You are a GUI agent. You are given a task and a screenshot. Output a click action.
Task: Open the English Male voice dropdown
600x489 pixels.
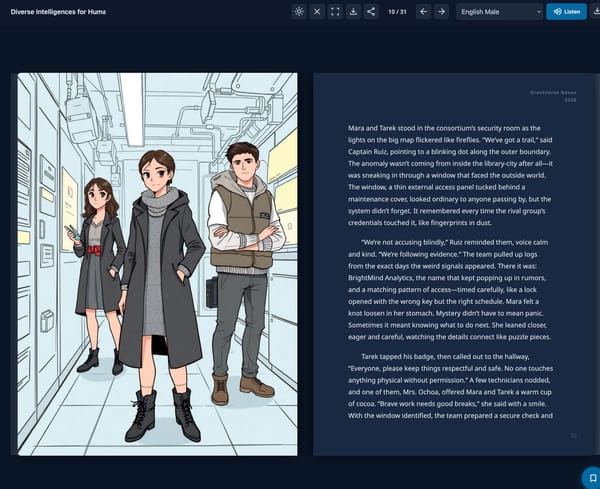(499, 11)
